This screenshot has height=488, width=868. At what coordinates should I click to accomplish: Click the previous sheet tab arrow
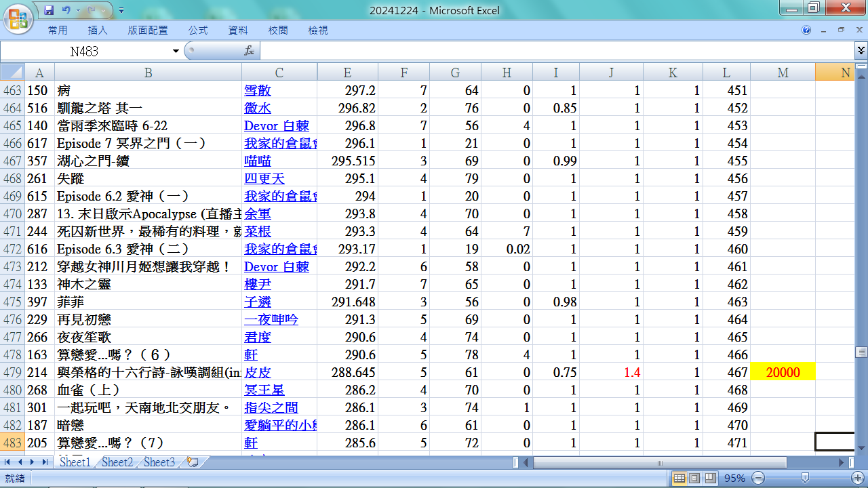20,462
